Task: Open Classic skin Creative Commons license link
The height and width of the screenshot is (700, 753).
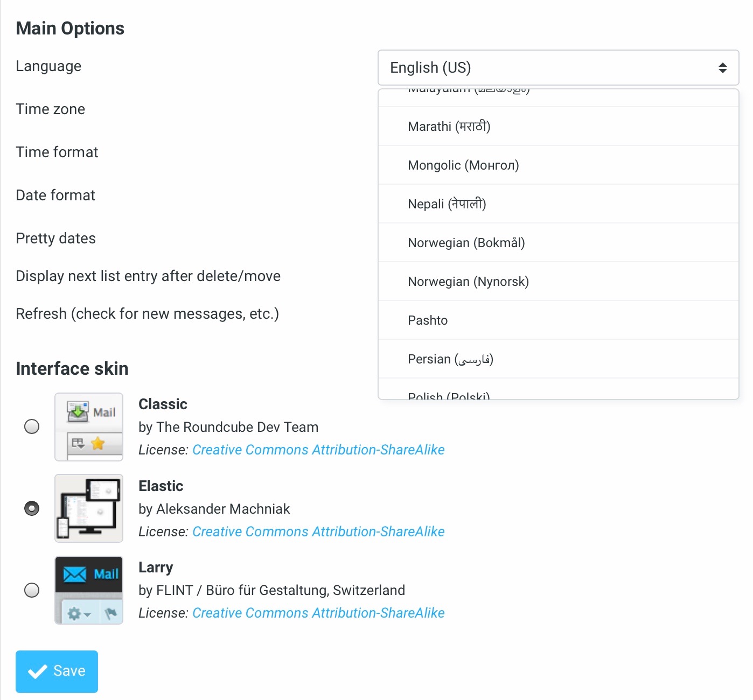Action: pyautogui.click(x=318, y=450)
